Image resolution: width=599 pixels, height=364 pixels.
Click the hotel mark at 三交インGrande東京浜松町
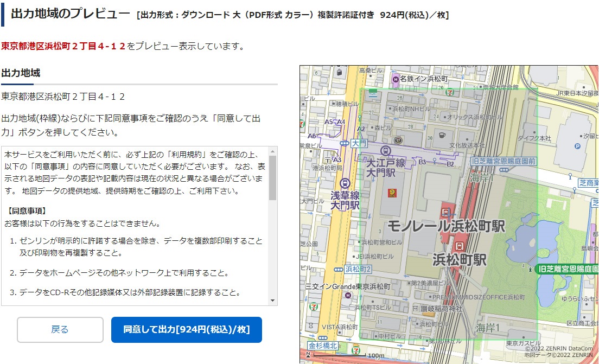[348, 295]
